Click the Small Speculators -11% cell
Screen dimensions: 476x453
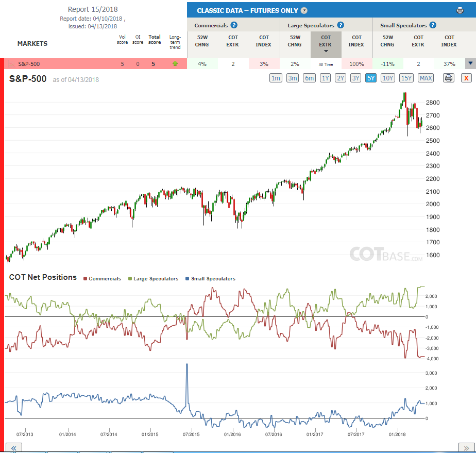pyautogui.click(x=388, y=64)
